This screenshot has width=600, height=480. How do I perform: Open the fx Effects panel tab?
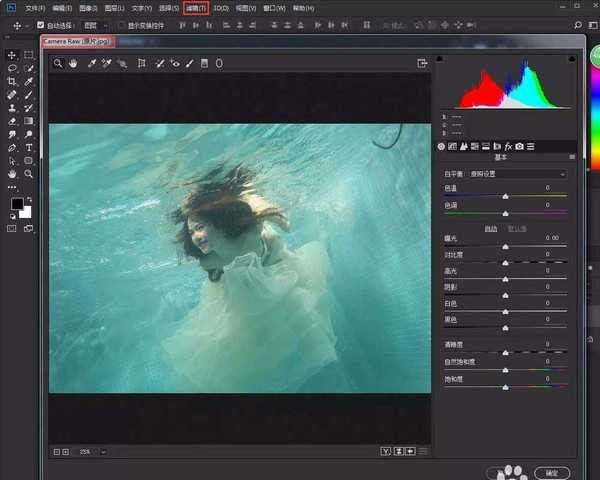(508, 147)
